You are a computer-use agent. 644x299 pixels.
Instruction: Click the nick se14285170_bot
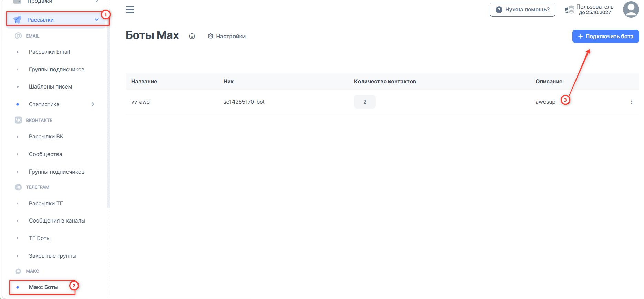244,102
